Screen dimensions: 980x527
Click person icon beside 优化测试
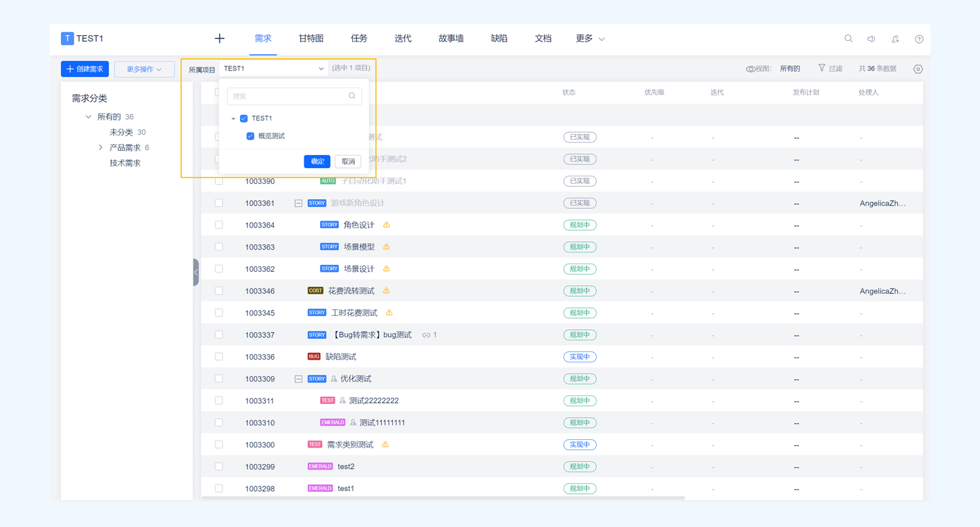pos(334,379)
